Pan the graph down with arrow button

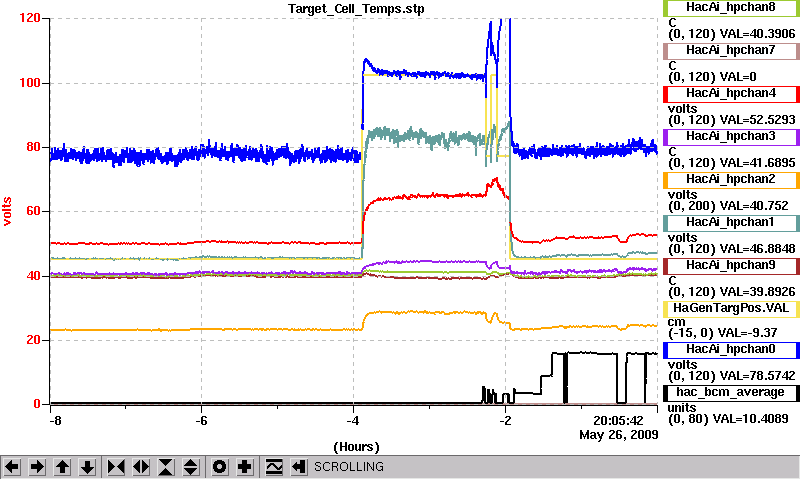coord(87,467)
